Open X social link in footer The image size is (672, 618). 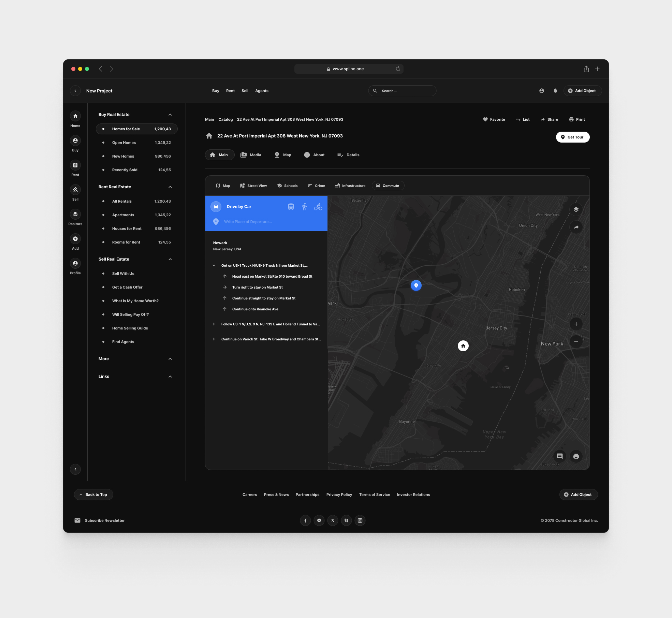tap(333, 520)
